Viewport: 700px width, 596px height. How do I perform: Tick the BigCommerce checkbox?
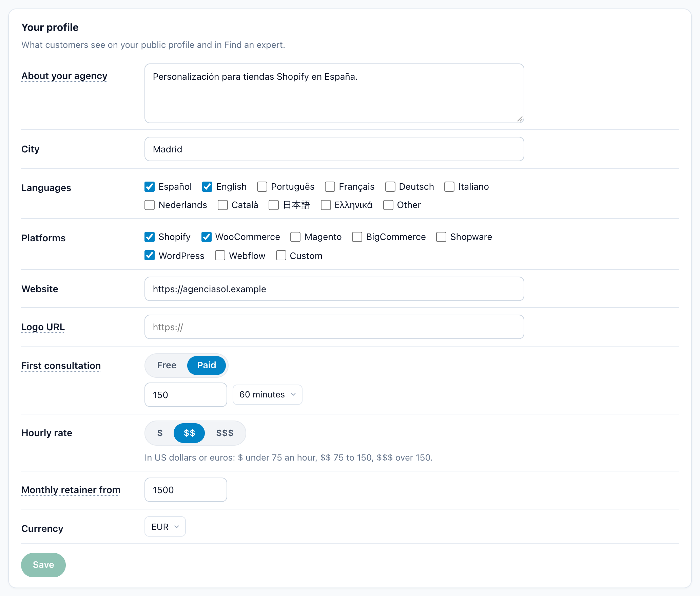click(x=357, y=237)
